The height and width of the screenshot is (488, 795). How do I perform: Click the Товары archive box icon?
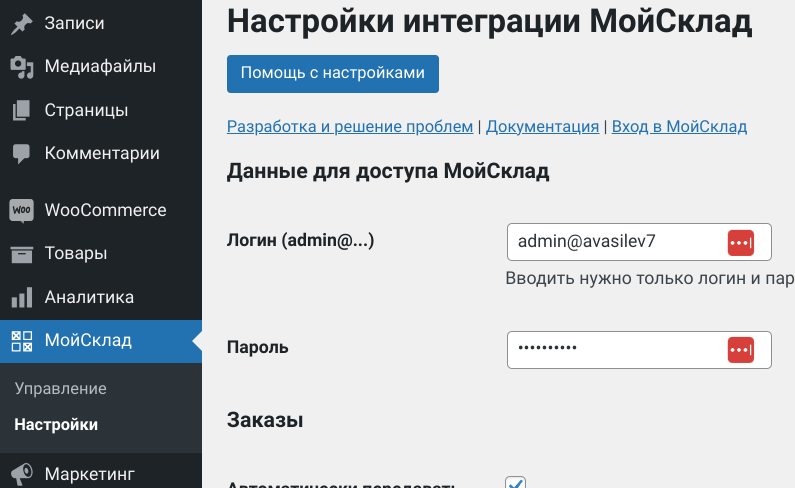pos(21,254)
